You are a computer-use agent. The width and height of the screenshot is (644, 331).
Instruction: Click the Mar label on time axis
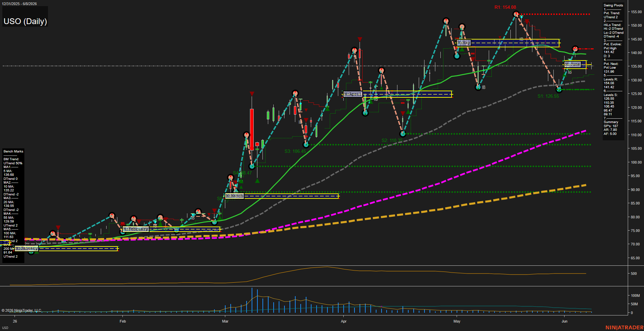click(225, 321)
